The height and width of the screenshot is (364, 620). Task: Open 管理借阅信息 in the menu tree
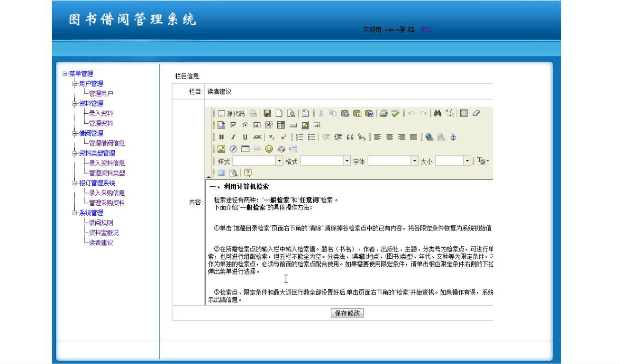107,143
